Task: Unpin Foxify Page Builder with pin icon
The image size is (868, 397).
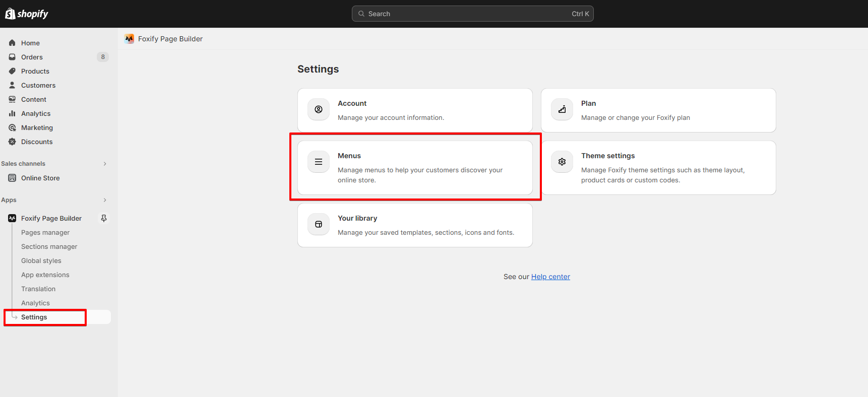Action: (104, 218)
